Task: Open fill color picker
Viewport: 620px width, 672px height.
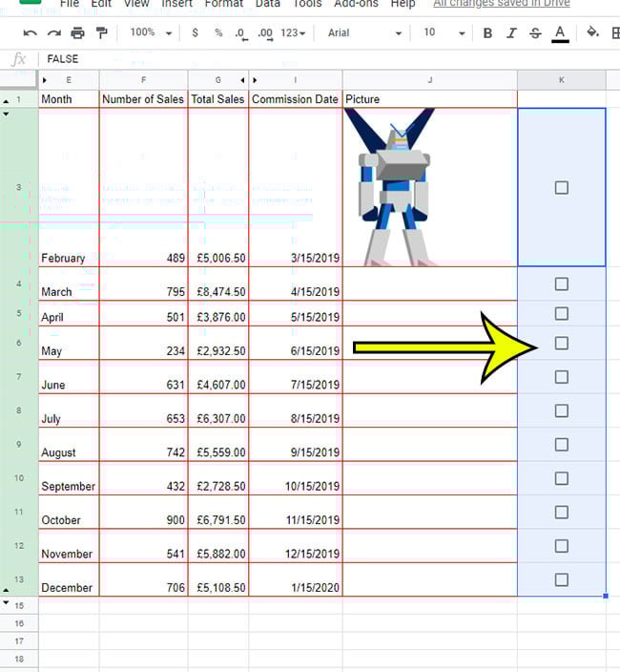Action: [x=592, y=32]
